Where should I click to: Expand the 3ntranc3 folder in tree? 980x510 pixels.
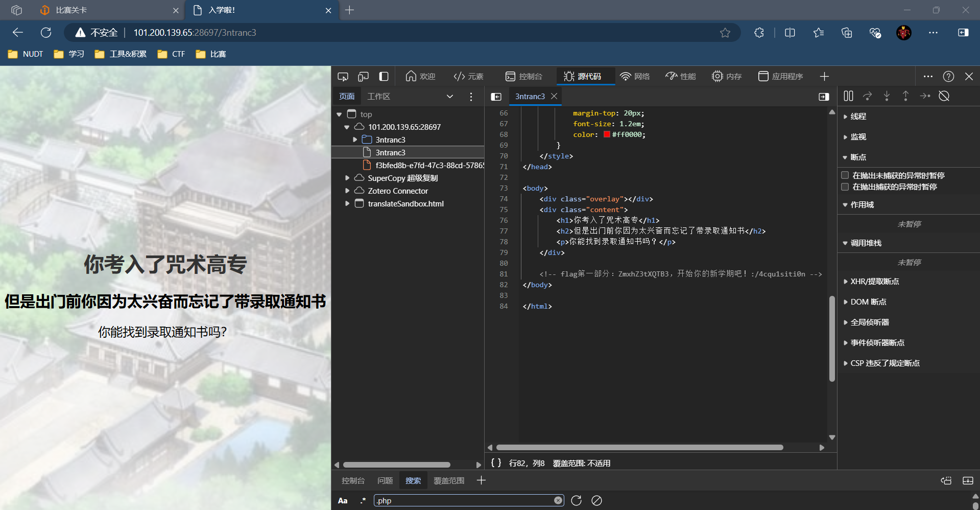(355, 140)
